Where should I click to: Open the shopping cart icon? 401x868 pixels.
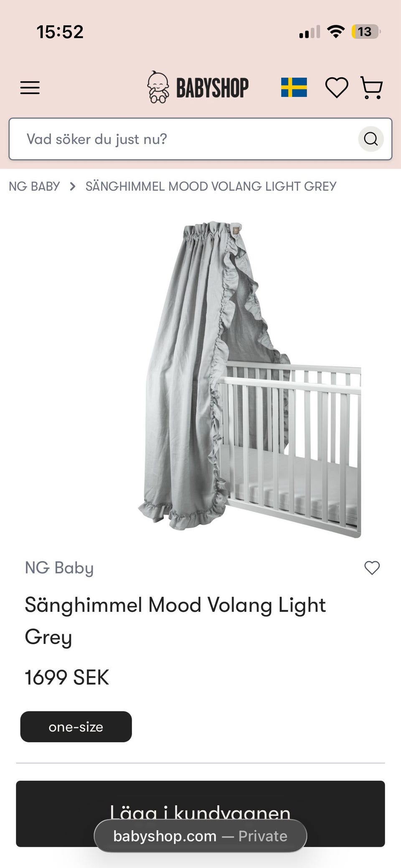point(371,88)
